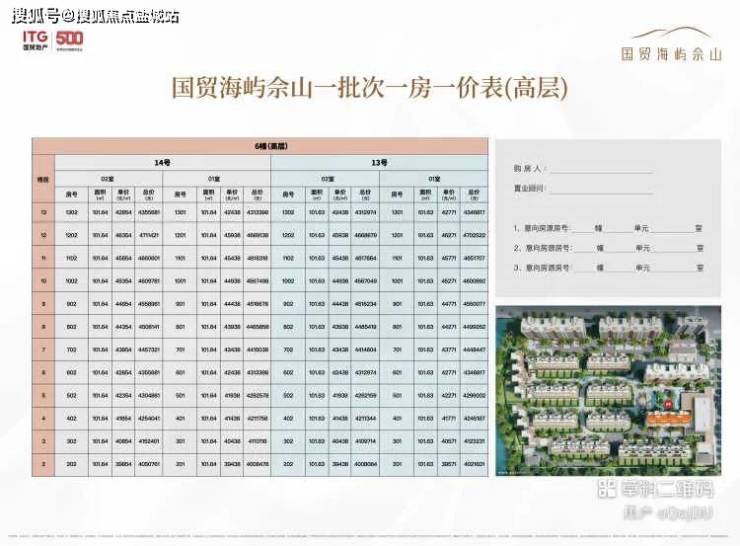
Task: Click the 02室 header under 14号
Action: pos(108,179)
